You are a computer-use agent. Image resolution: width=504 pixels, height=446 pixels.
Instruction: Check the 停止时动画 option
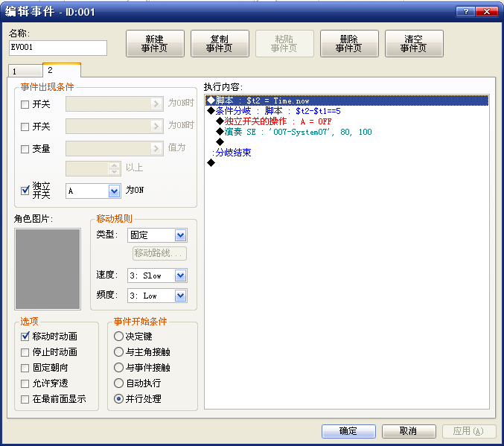click(25, 352)
